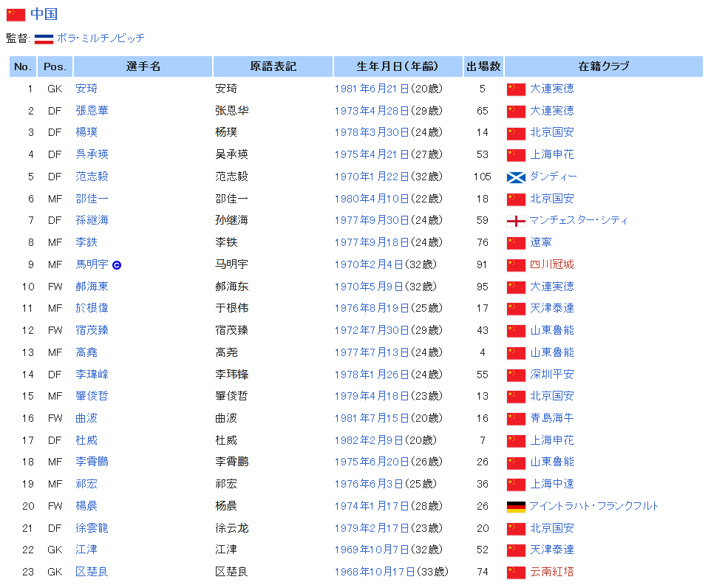Select native name text 范志毅 in second column
Screen dimensions: 711x588
(x=231, y=177)
